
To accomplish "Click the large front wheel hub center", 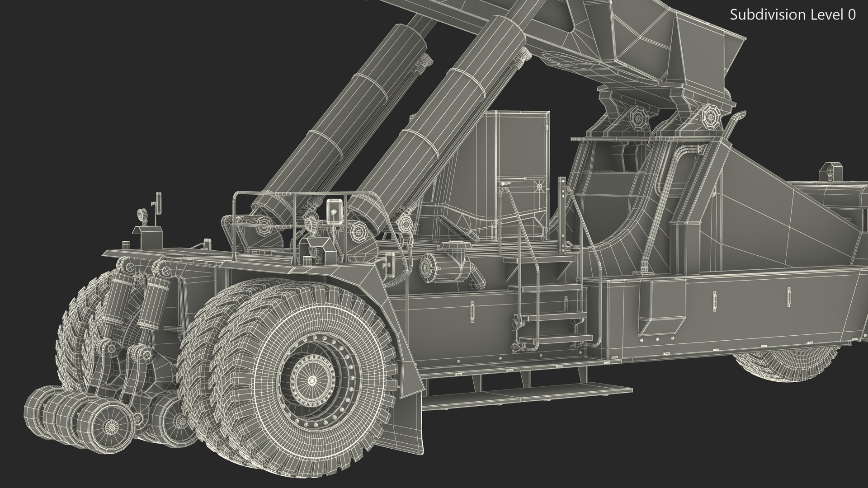I will (312, 380).
